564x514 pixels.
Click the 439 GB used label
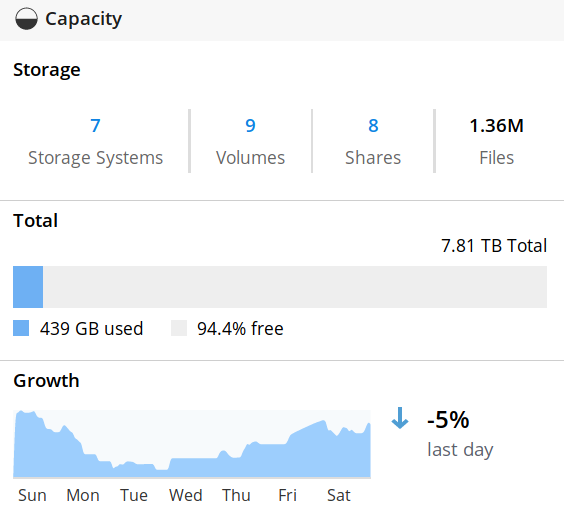[91, 328]
